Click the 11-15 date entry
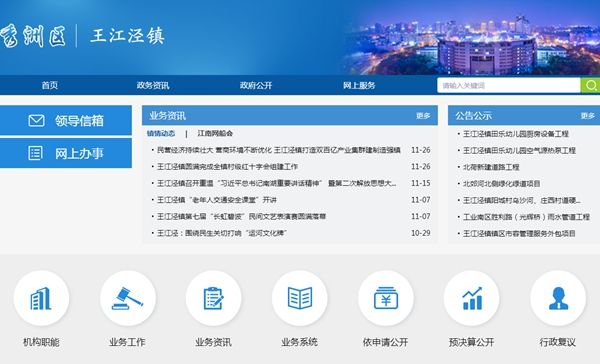 pyautogui.click(x=421, y=183)
